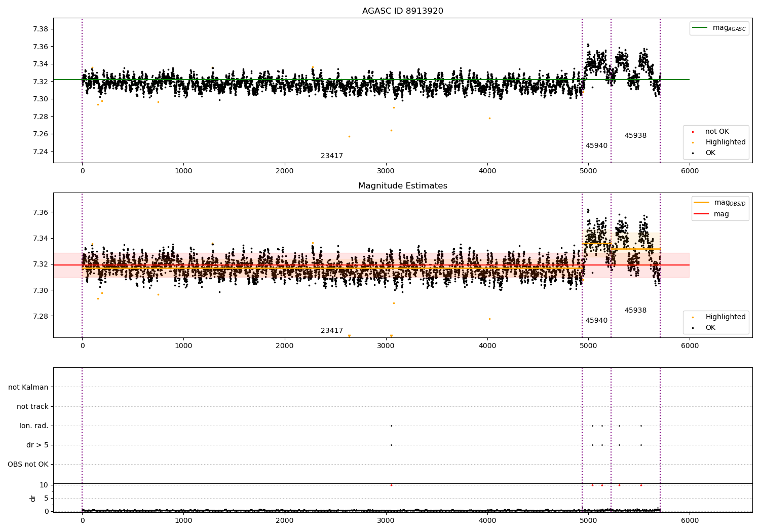Click the 'OBS not OK' row label
This screenshot has width=760, height=532.
coord(28,465)
